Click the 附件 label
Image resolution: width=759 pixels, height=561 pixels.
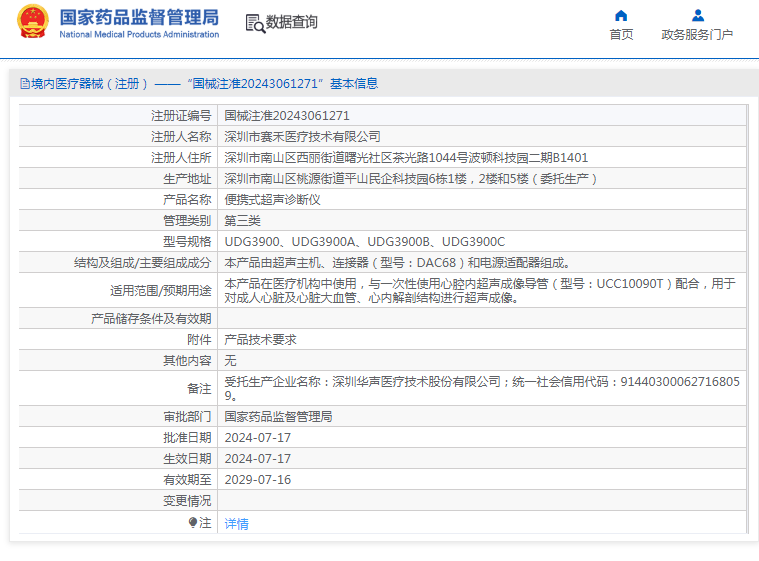pyautogui.click(x=199, y=340)
